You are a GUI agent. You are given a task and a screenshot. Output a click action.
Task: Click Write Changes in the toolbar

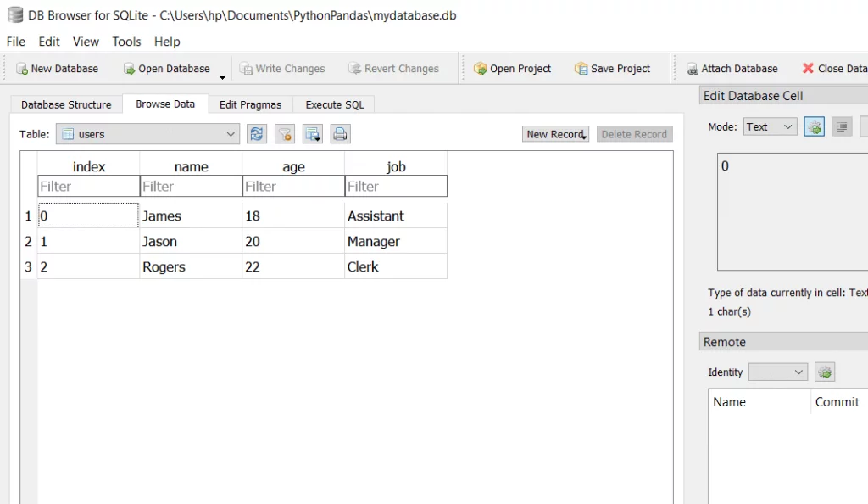click(282, 69)
